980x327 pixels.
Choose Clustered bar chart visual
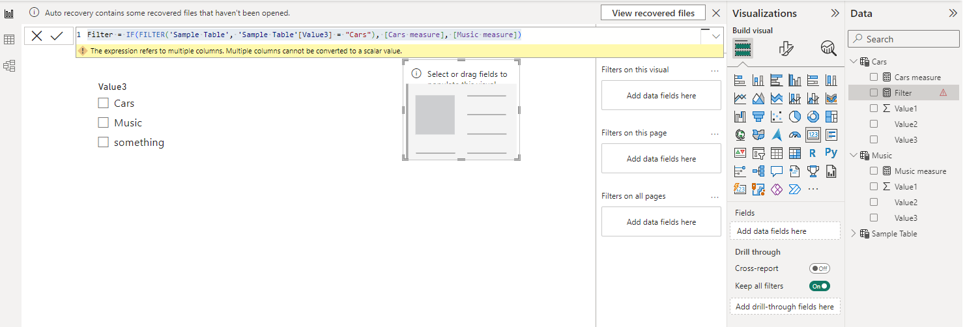tap(777, 81)
